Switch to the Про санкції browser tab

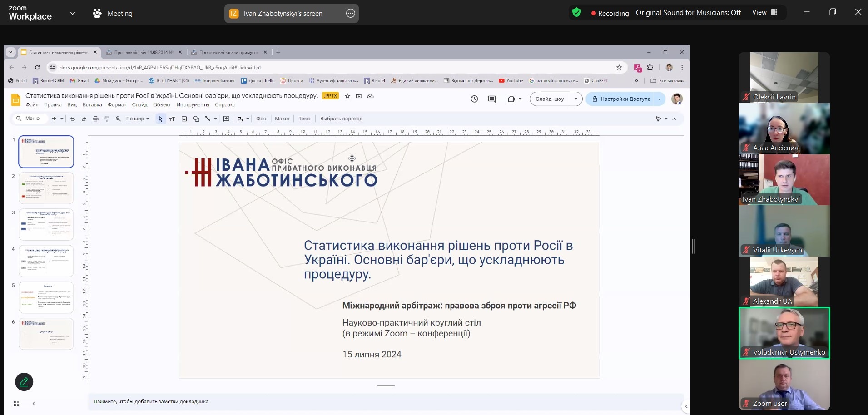click(x=143, y=53)
